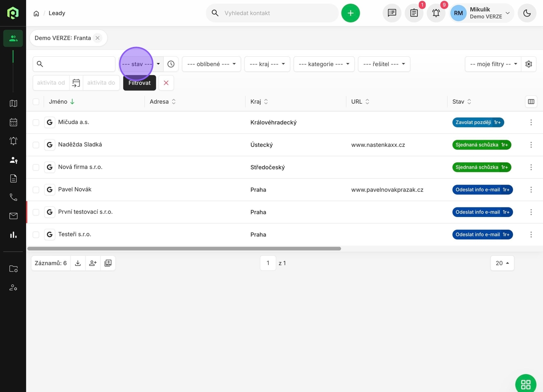The height and width of the screenshot is (392, 543).
Task: Open folder settings icon in sidebar
Action: (x=13, y=269)
